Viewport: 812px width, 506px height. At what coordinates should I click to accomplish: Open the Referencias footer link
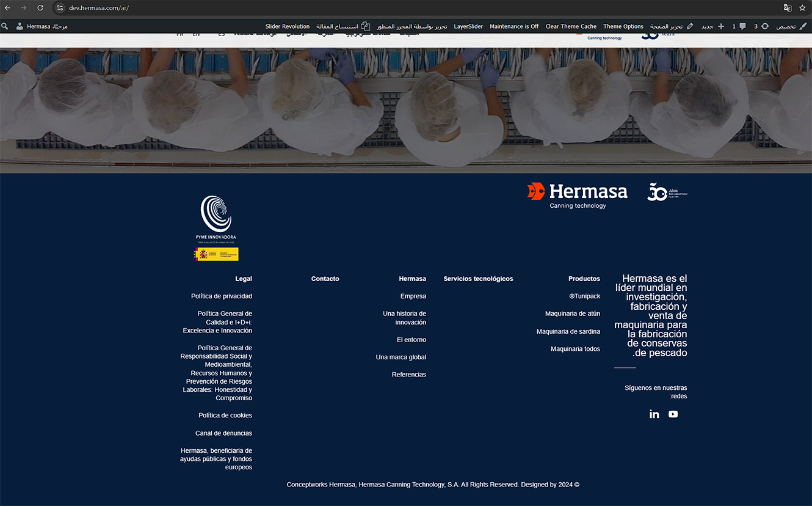click(409, 375)
